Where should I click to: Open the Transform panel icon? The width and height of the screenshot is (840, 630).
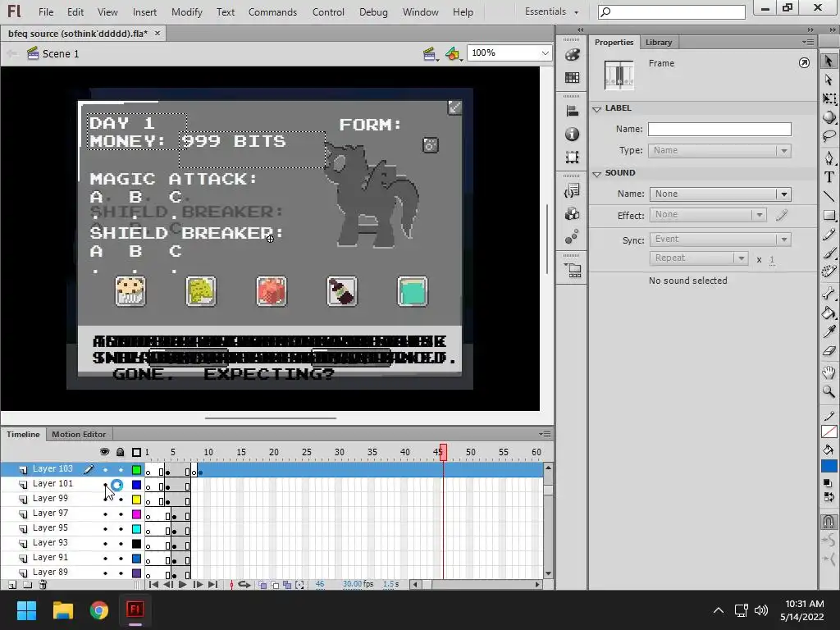tap(572, 157)
